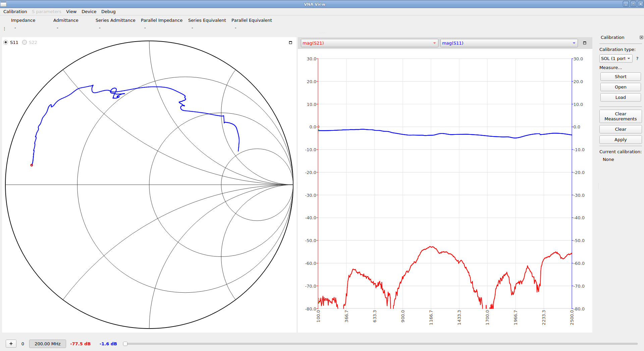Open the Debug menu
This screenshot has height=351, width=644.
(108, 11)
